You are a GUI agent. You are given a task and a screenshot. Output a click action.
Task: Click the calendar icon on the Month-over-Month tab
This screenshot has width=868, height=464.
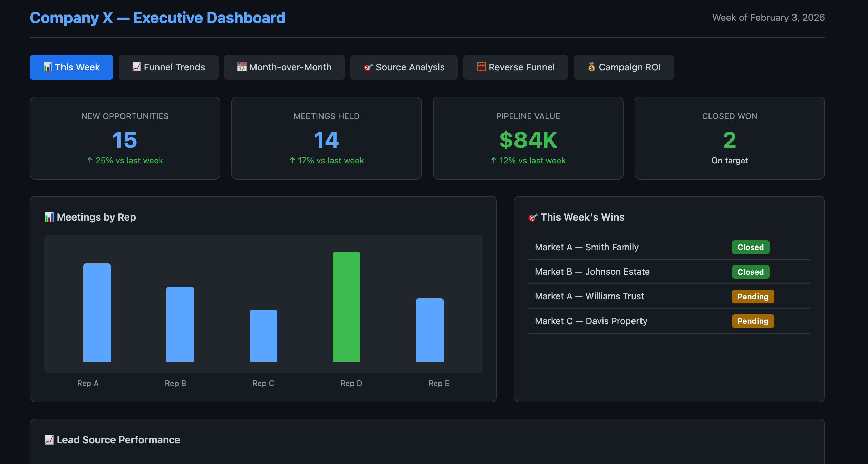(x=242, y=67)
